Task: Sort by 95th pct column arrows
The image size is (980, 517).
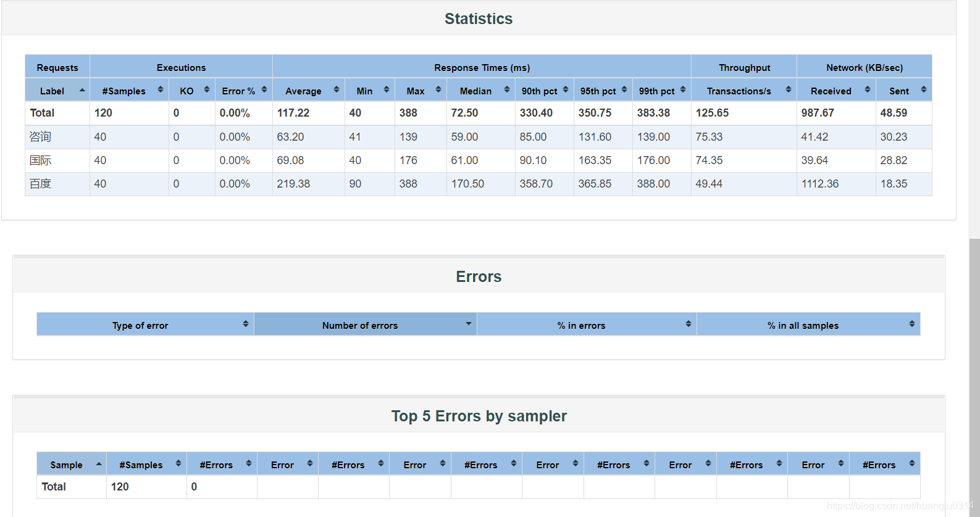Action: pyautogui.click(x=624, y=90)
